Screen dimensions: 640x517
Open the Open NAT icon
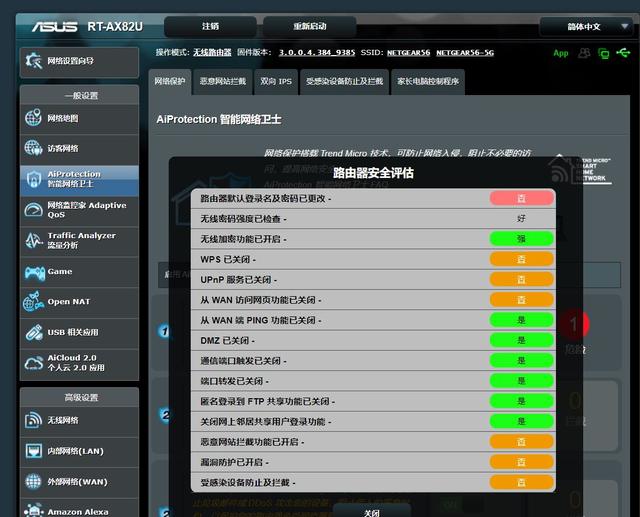(33, 302)
